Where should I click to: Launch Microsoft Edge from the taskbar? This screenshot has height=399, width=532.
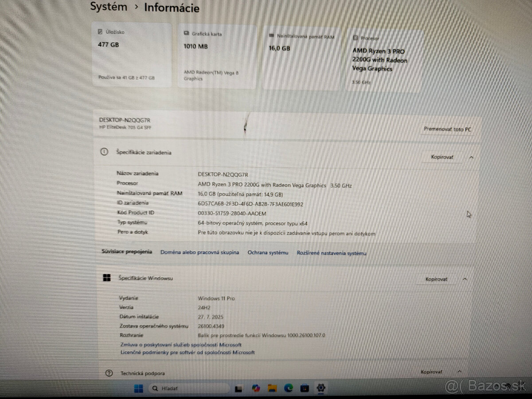287,388
